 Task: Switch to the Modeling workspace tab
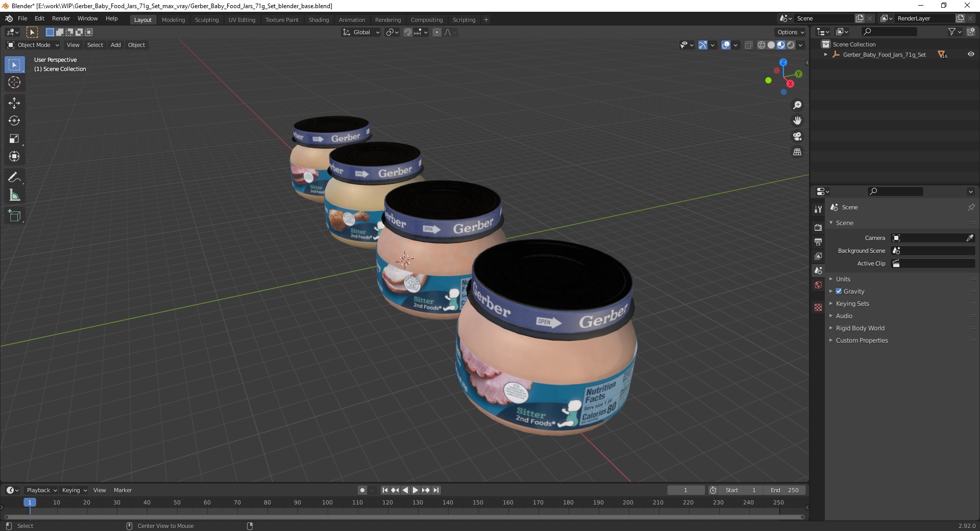click(173, 20)
